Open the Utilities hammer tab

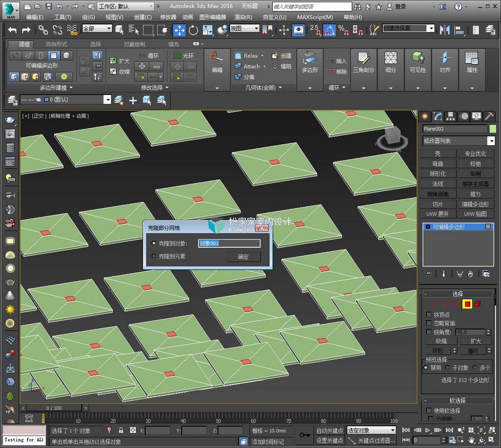point(489,116)
